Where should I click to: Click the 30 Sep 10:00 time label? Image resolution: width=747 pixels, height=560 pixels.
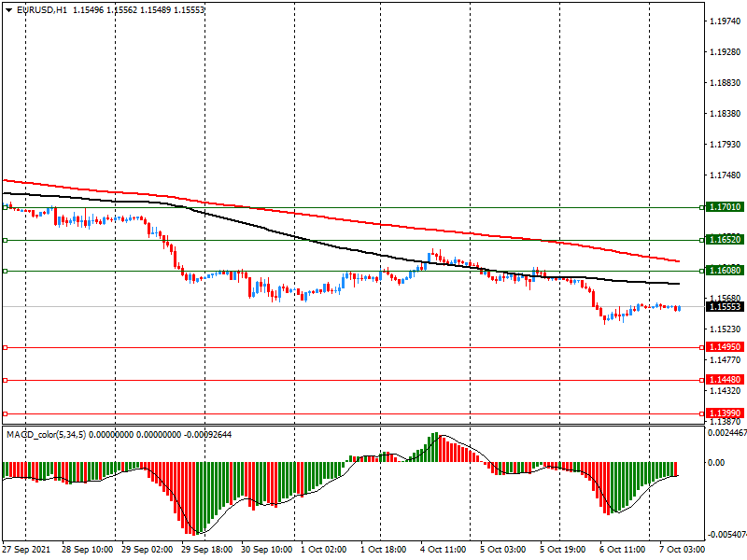tap(266, 550)
